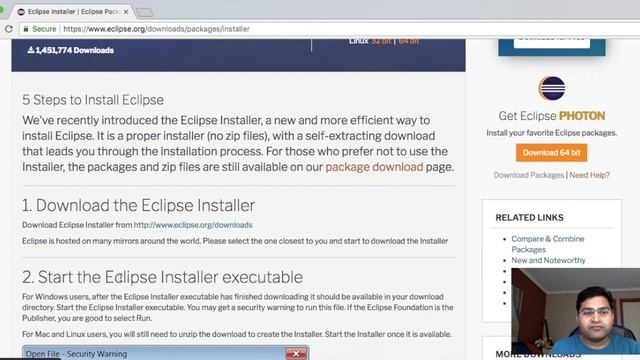This screenshot has width=640, height=360.
Task: Click the Download 64 bit button
Action: (x=551, y=153)
